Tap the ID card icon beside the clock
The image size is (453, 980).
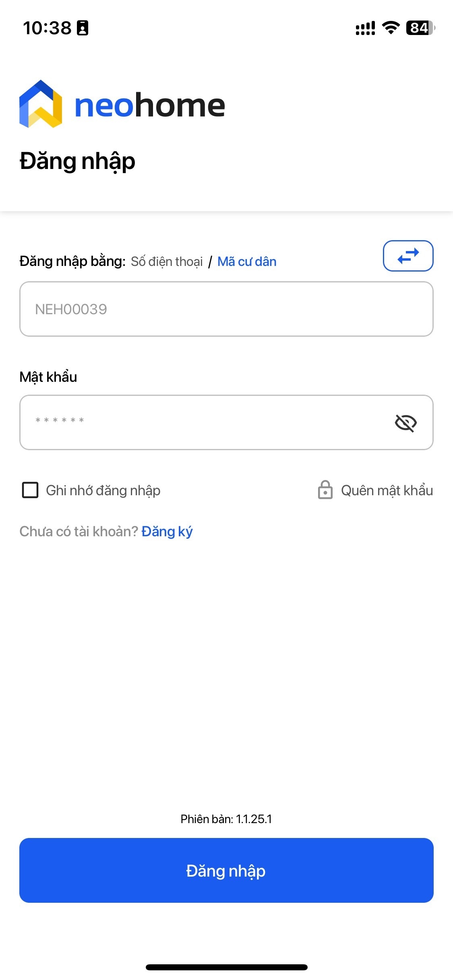[83, 28]
